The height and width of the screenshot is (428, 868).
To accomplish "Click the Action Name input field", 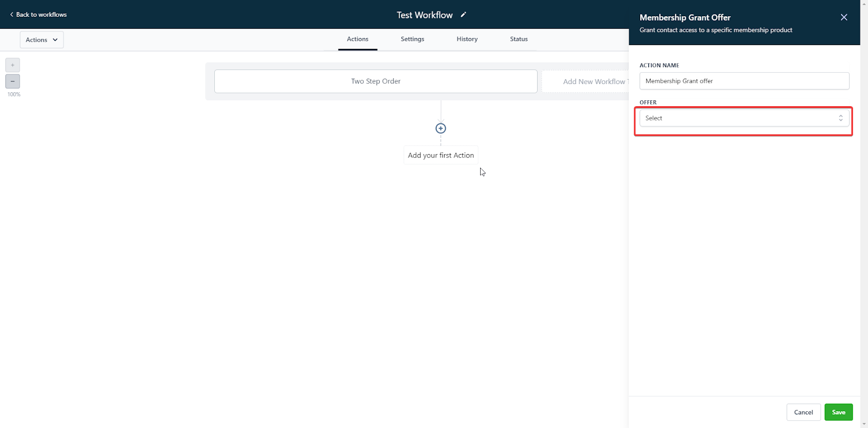I will click(744, 81).
